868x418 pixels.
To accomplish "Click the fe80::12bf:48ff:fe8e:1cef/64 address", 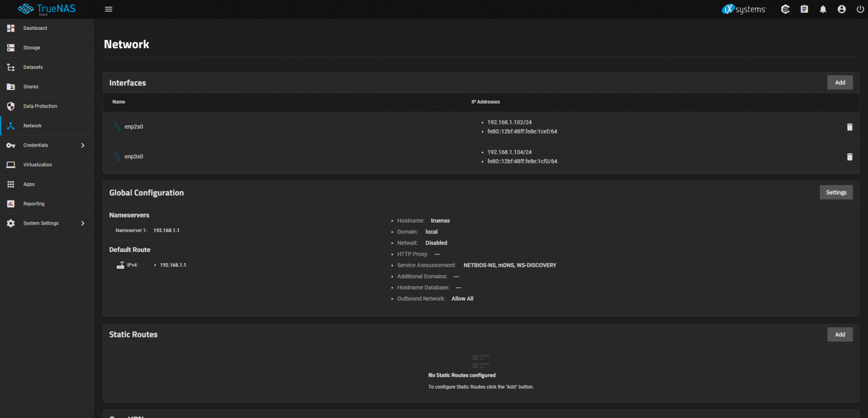I will 522,132.
